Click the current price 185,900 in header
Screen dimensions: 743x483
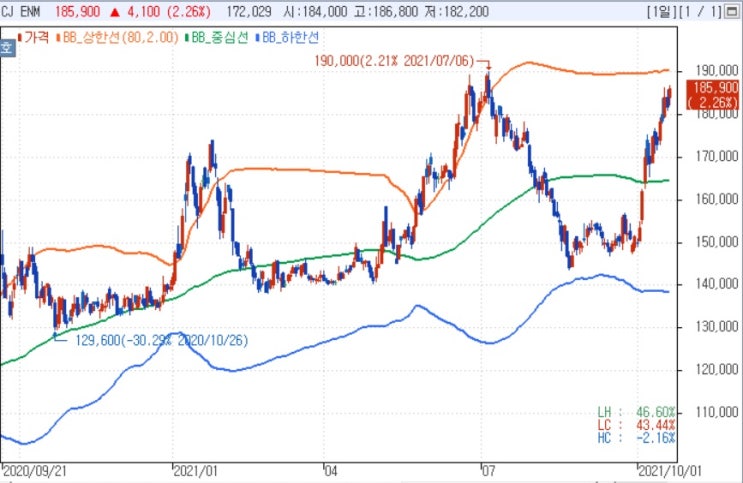[77, 12]
